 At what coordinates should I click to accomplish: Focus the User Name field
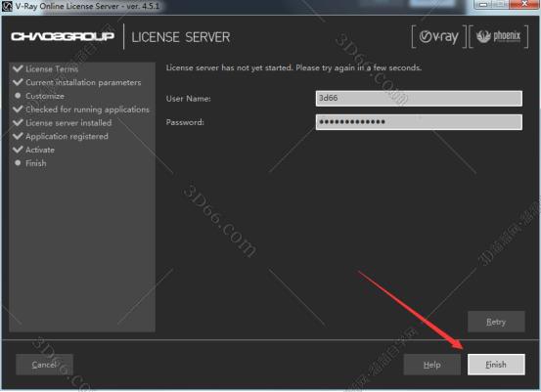click(x=419, y=99)
